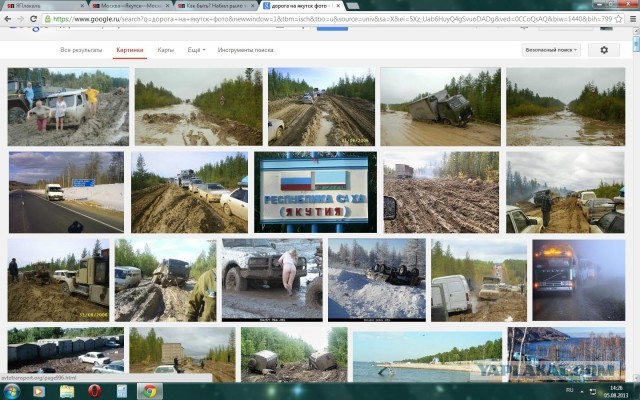
Task: Bookmark this page with the star icon
Action: (619, 19)
